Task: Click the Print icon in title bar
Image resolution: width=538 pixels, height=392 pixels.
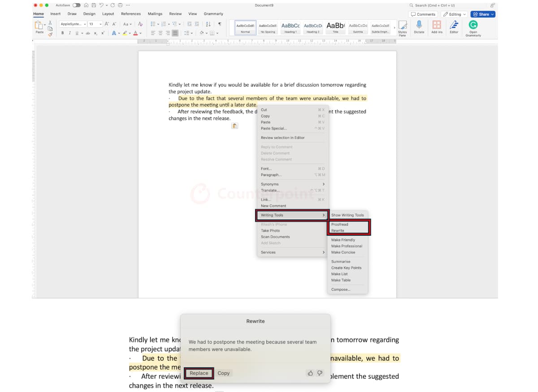Action: tap(120, 5)
